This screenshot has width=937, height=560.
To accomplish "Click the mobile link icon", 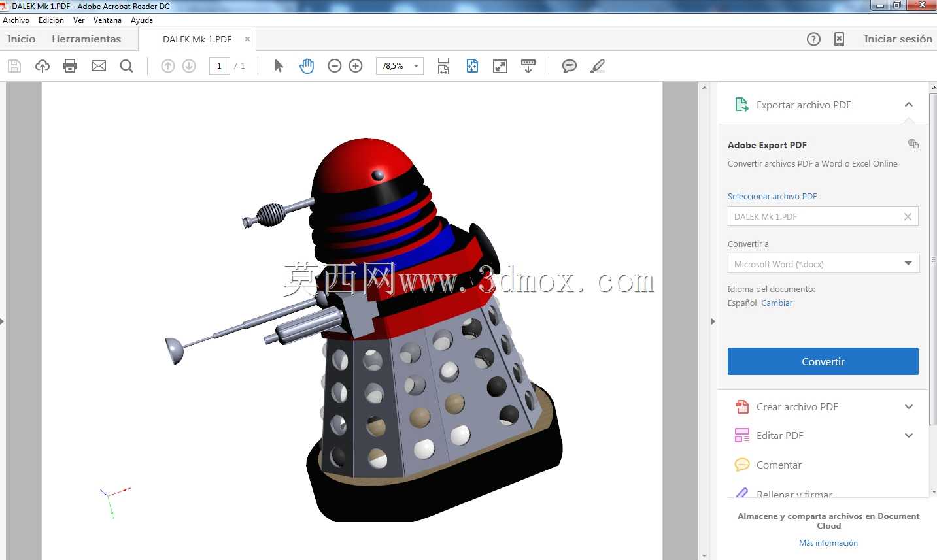I will click(x=839, y=39).
